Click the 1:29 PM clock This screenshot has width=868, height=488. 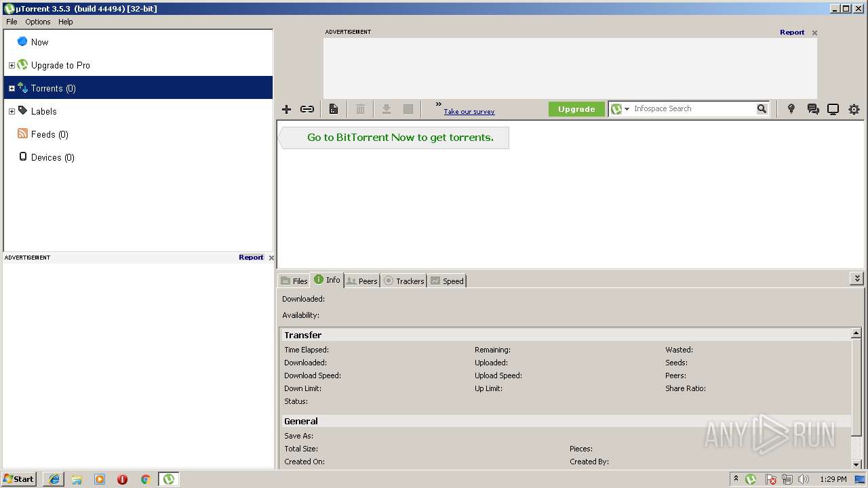coord(833,479)
